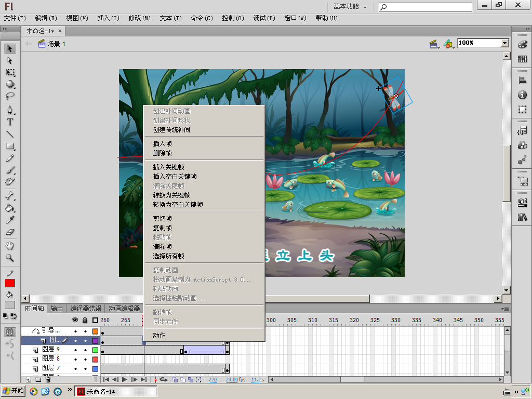The width and height of the screenshot is (532, 399).
Task: Play the timeline animation
Action: pos(125,379)
